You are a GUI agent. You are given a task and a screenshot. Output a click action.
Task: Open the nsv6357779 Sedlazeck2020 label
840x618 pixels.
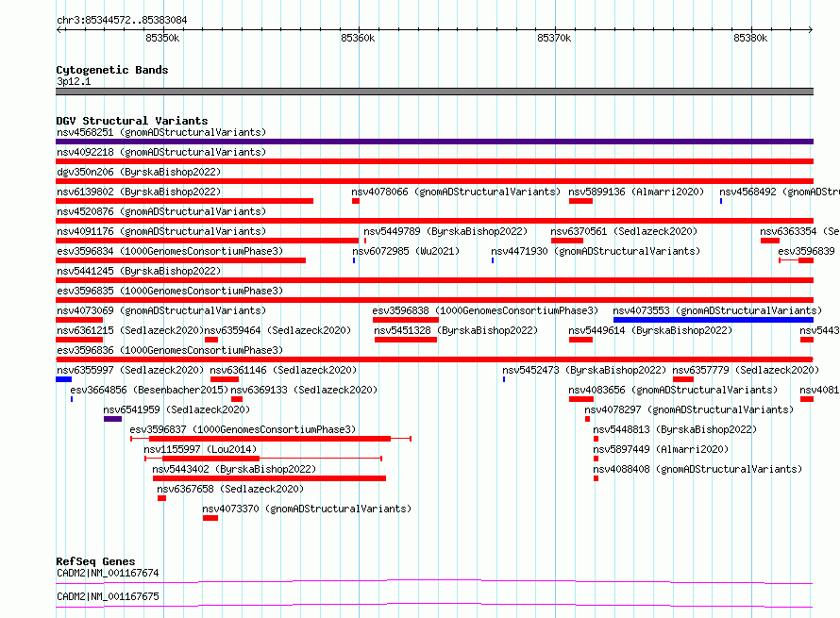click(746, 370)
